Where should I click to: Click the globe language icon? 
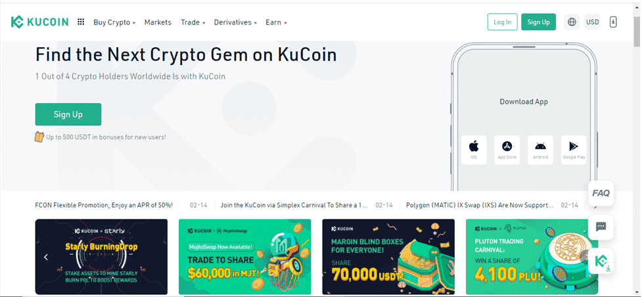572,22
